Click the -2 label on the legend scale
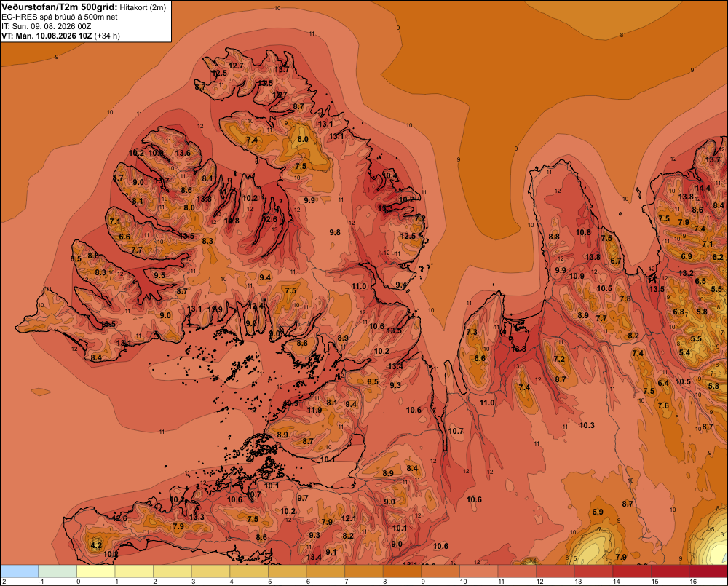The width and height of the screenshot is (728, 586). tap(4, 582)
